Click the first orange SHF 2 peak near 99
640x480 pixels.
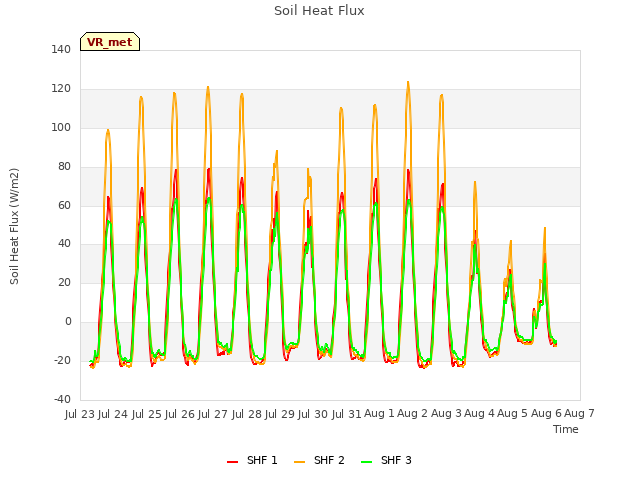[x=108, y=130]
